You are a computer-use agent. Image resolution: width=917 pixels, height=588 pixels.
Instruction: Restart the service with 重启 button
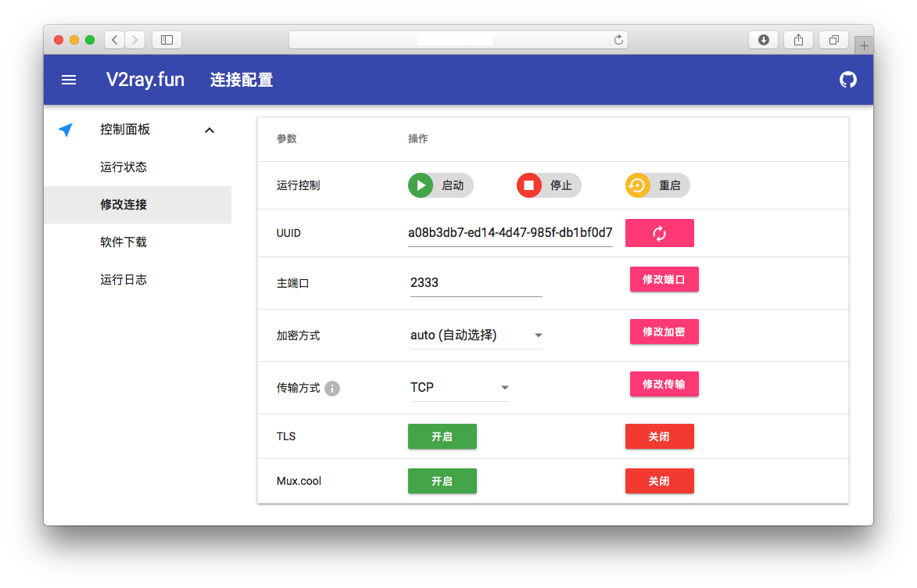tap(657, 185)
